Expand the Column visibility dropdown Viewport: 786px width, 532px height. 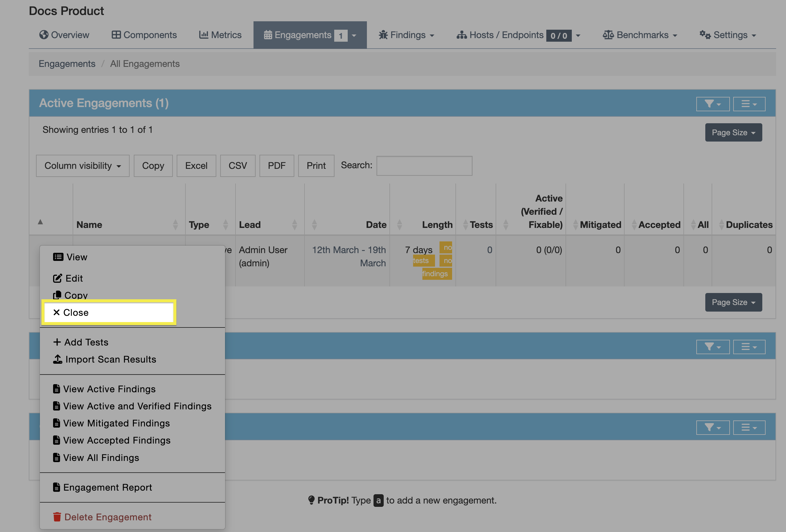(x=82, y=166)
